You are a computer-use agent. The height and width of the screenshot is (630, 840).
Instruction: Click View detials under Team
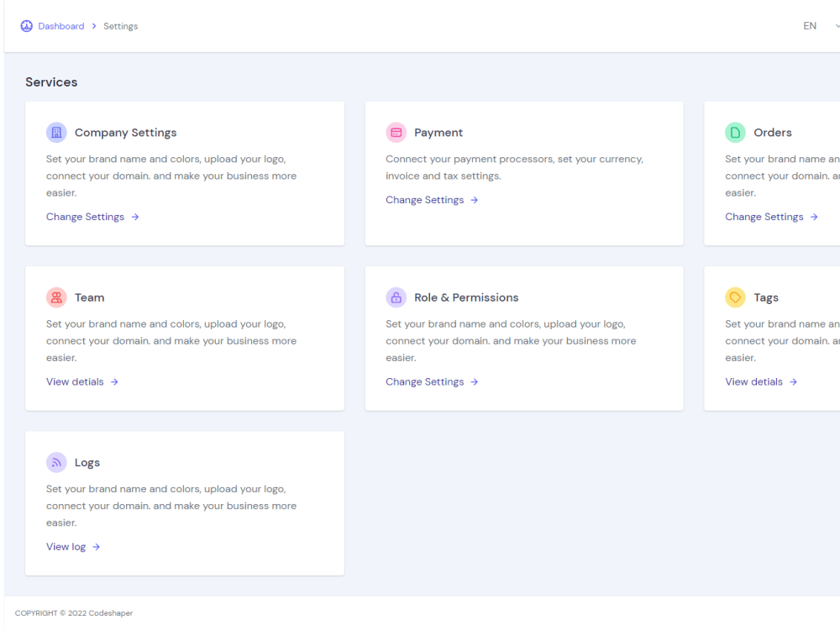[75, 381]
